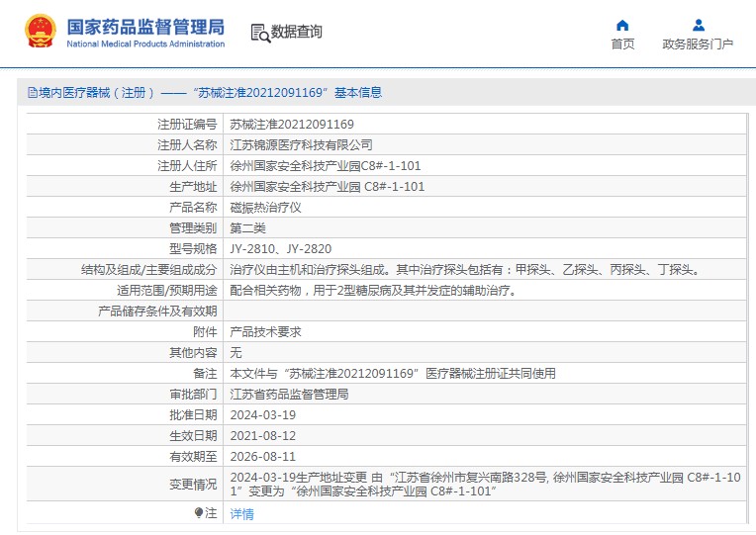The width and height of the screenshot is (756, 535).
Task: Click the 变更情况 change details text
Action: pyautogui.click(x=485, y=484)
